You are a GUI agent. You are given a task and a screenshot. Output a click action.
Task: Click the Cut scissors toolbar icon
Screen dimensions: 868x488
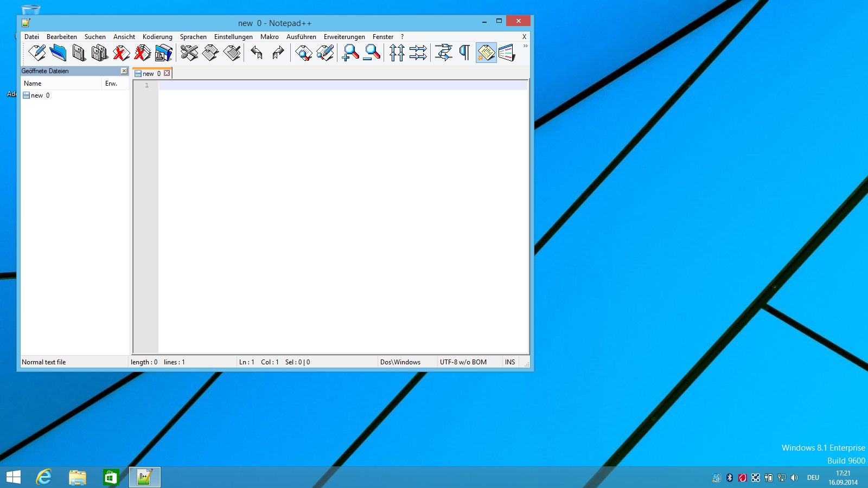click(x=189, y=53)
